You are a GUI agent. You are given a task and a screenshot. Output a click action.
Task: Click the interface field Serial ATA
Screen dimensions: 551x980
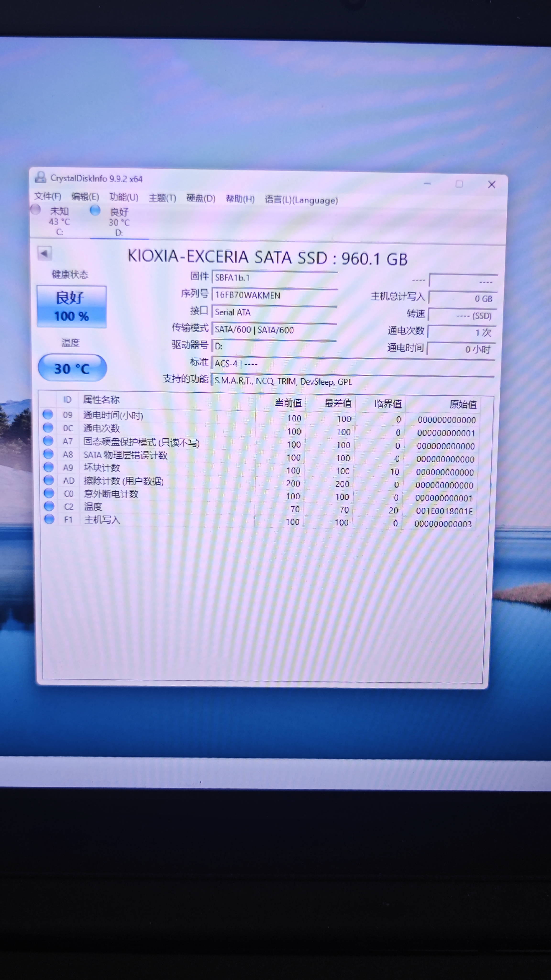pos(274,312)
